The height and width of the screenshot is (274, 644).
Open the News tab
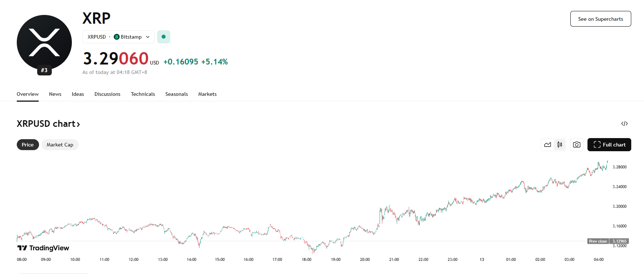(x=55, y=94)
